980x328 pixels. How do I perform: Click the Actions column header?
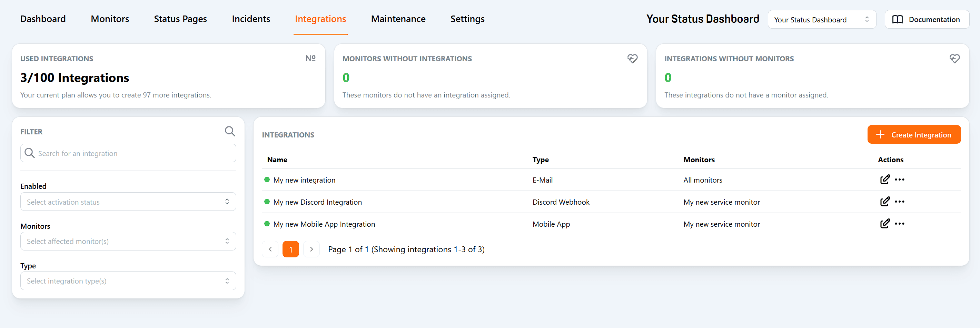(890, 160)
